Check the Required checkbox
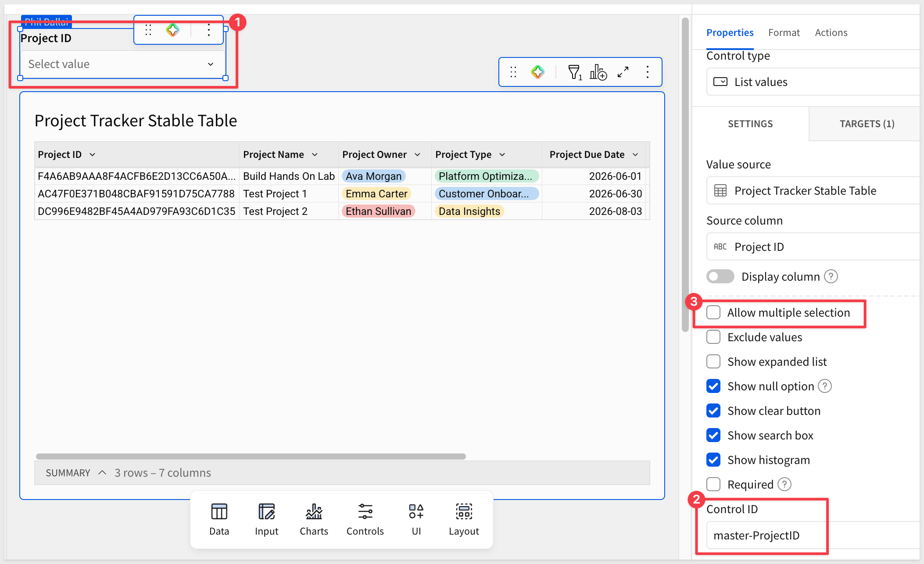 [x=713, y=485]
